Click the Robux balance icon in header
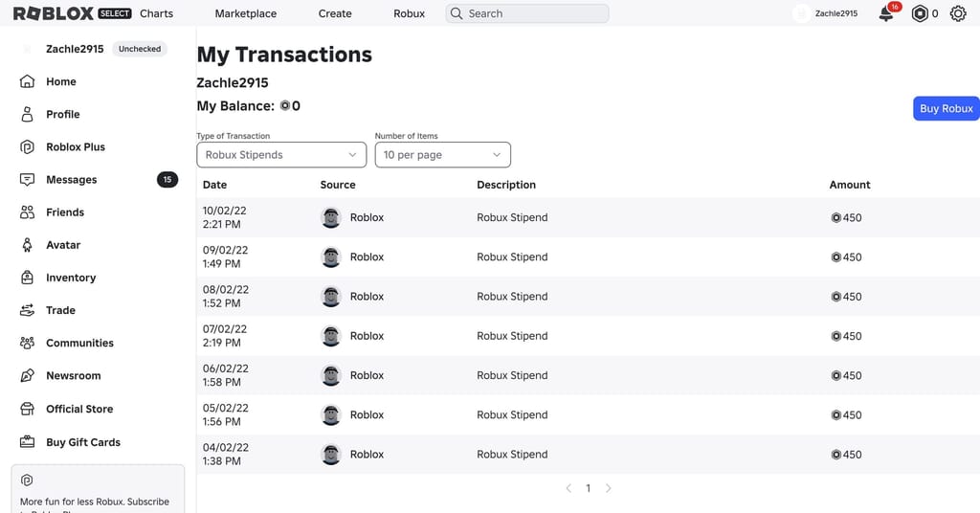This screenshot has width=980, height=513. [x=920, y=13]
